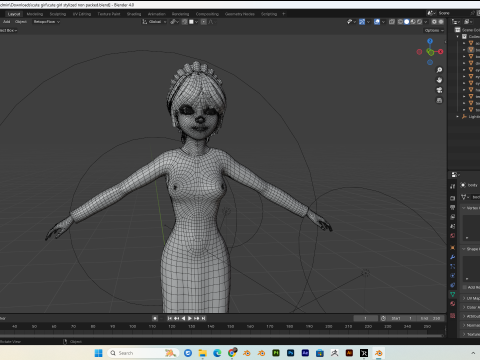Click the zoom magnifier viewport icon

[439, 70]
